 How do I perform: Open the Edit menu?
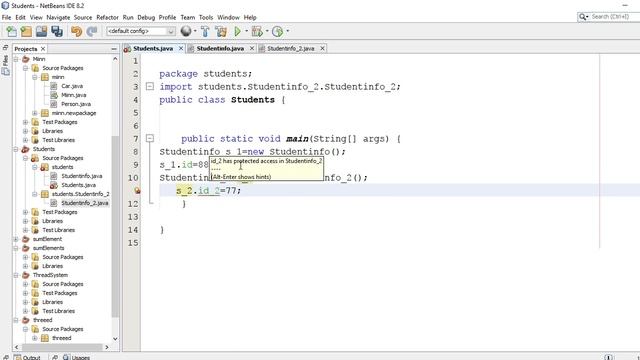pos(20,18)
